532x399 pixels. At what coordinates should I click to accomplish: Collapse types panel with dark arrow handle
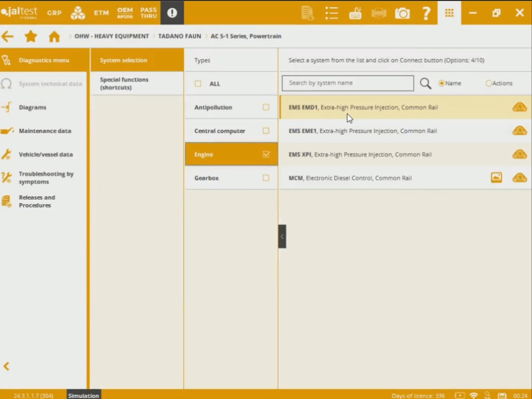point(282,236)
